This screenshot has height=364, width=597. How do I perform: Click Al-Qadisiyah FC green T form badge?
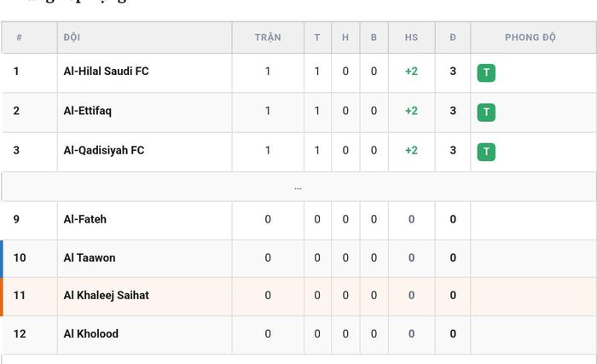click(x=486, y=152)
